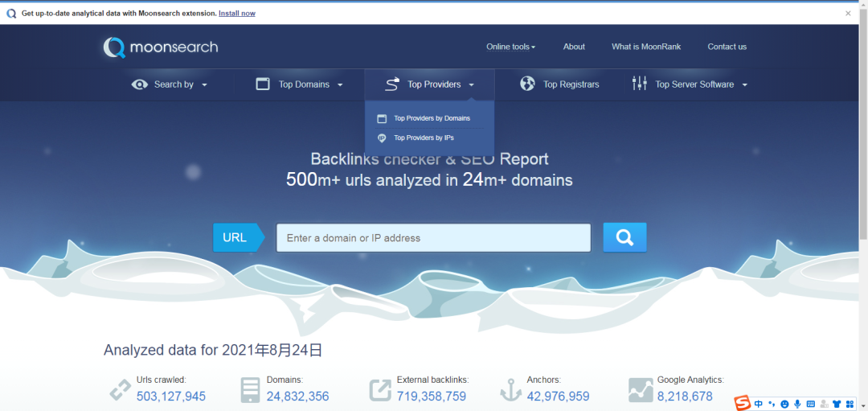The height and width of the screenshot is (411, 868).
Task: Click Google Analytics value 8,218,678
Action: tap(685, 396)
